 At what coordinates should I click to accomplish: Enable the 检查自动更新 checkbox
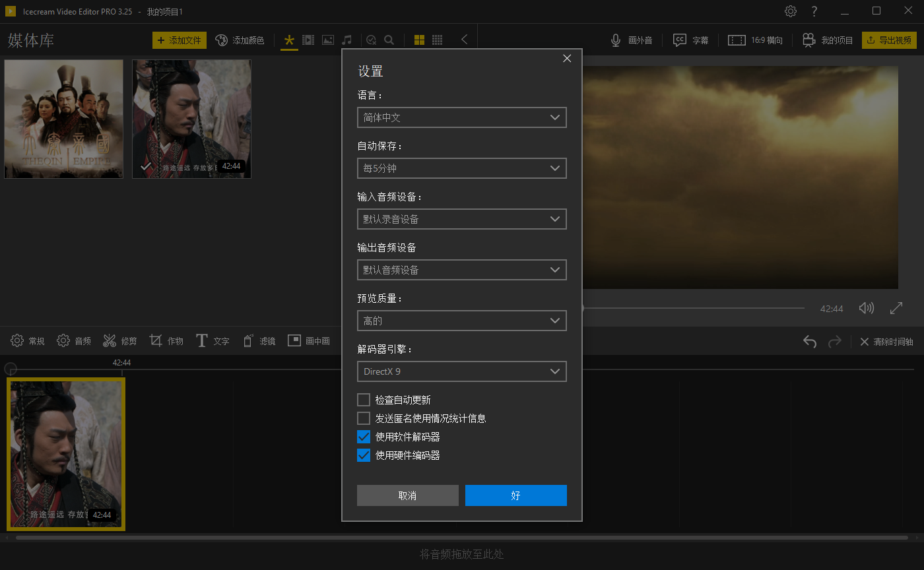(364, 399)
